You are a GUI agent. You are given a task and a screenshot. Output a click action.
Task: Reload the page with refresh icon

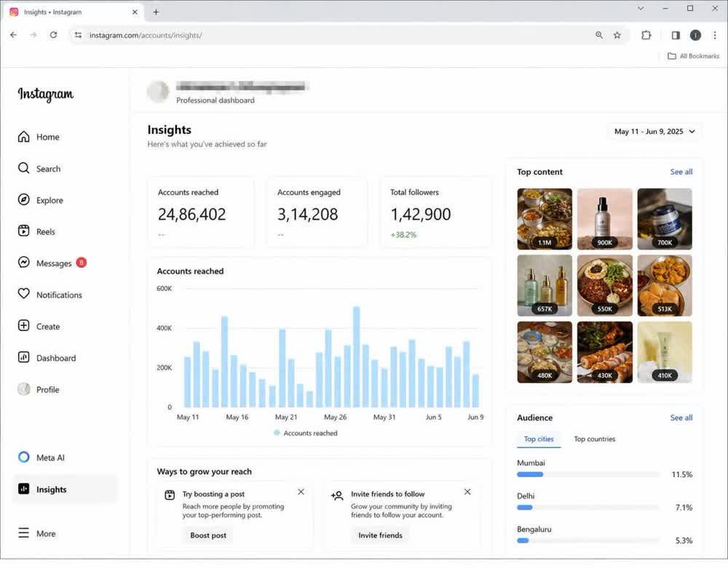53,35
